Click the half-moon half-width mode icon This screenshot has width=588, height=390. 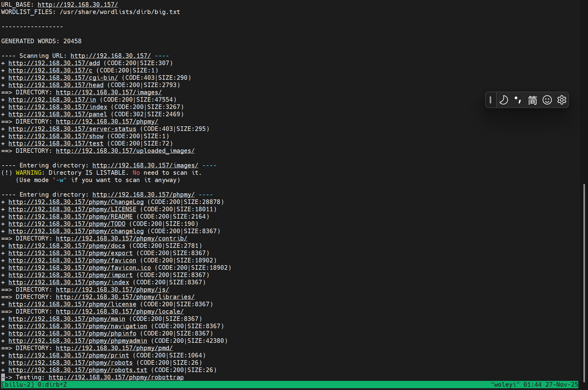(x=504, y=100)
